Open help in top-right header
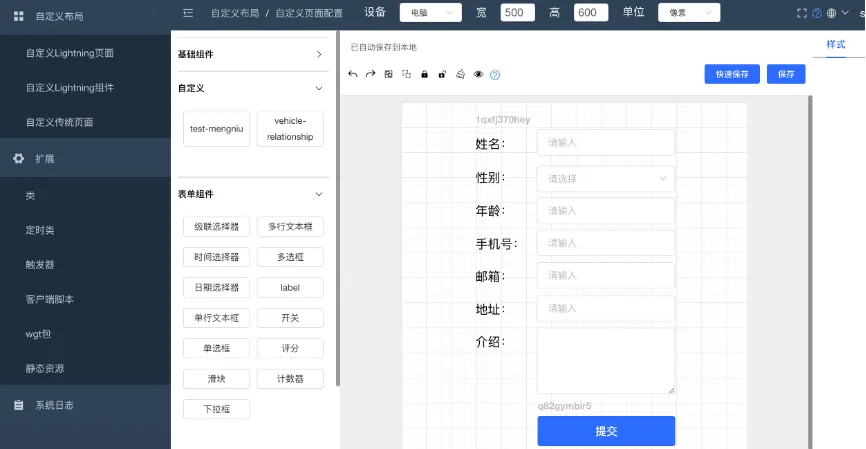 coord(817,13)
